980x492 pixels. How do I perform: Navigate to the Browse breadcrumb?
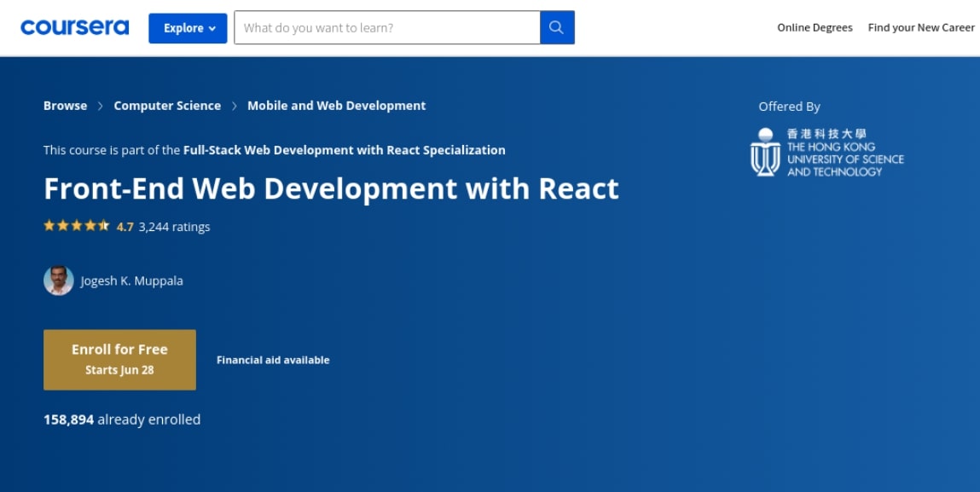pyautogui.click(x=66, y=106)
